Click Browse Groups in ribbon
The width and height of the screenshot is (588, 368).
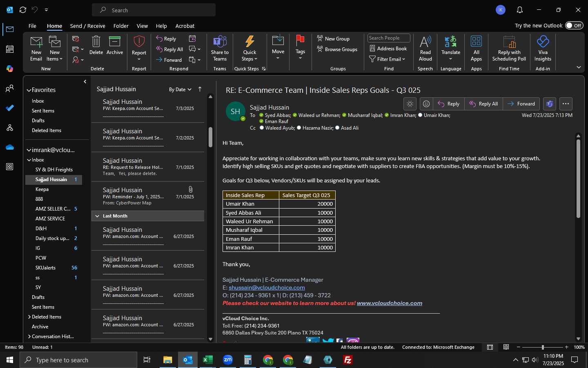click(337, 49)
